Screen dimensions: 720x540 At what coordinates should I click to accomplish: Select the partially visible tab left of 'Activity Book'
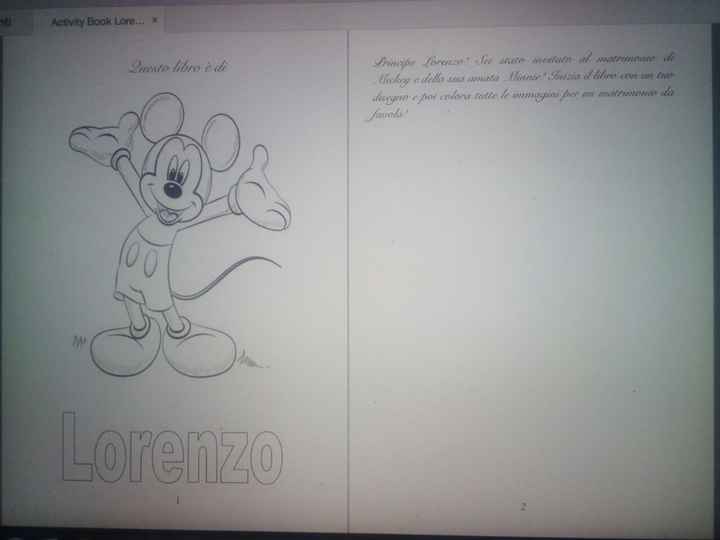(15, 22)
